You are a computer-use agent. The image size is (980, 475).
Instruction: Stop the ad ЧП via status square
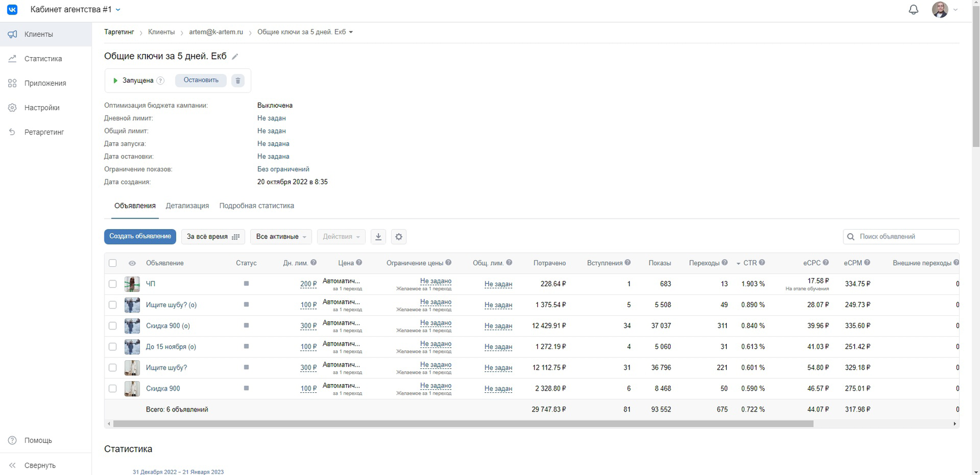point(246,284)
